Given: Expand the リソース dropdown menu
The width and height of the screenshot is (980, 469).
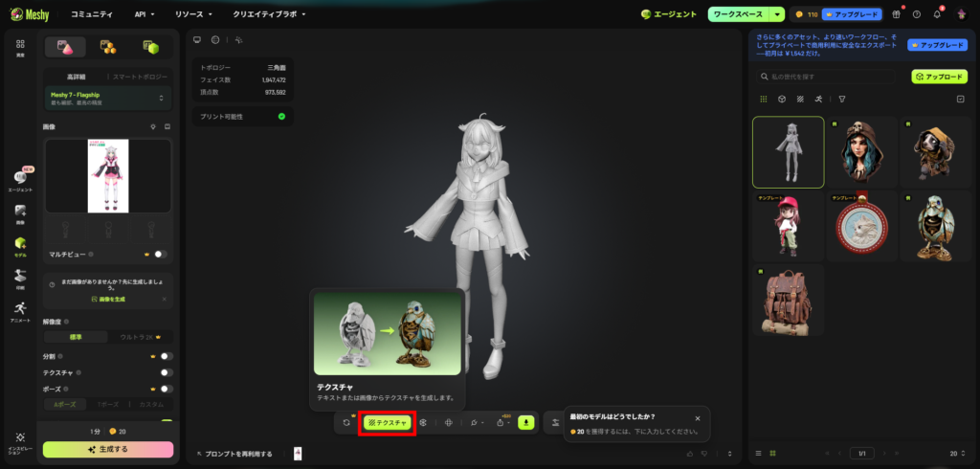Looking at the screenshot, I should 193,13.
